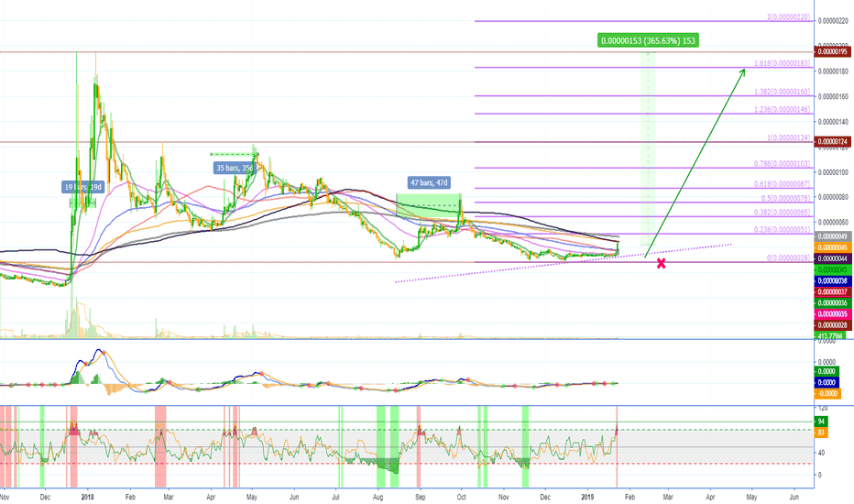The height and width of the screenshot is (504, 854).
Task: Click the '19 bars, 19d' measurement label
Action: point(82,188)
